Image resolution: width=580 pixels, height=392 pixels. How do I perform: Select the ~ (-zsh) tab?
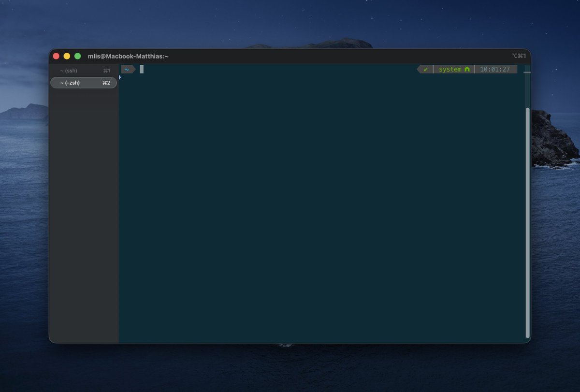pos(84,83)
